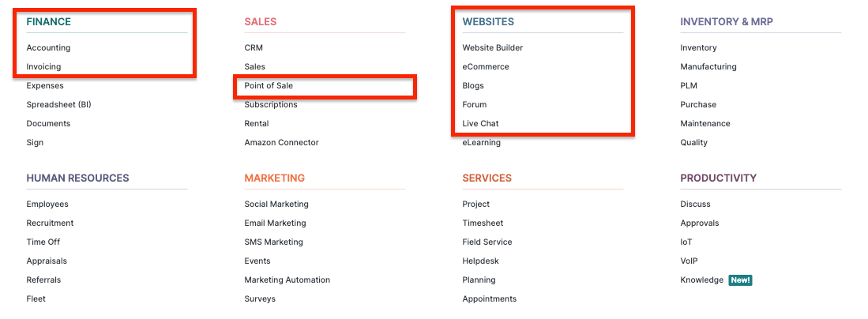This screenshot has height=319, width=868.
Task: Open the Manufacturing link
Action: click(x=708, y=66)
